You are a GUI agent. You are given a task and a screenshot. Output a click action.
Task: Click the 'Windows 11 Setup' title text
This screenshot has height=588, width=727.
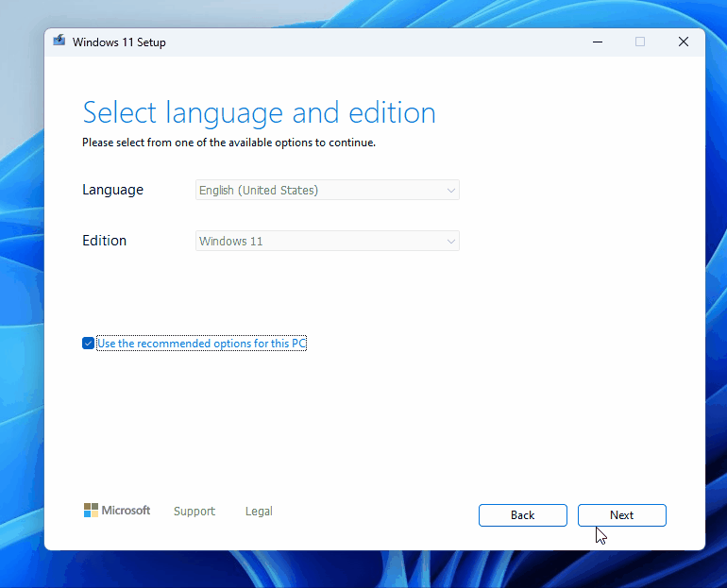(119, 42)
